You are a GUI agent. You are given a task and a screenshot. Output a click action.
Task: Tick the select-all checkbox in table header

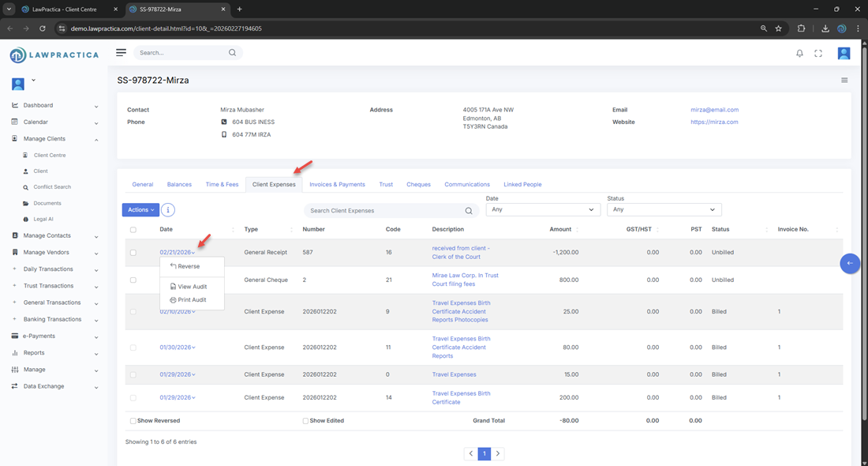133,230
